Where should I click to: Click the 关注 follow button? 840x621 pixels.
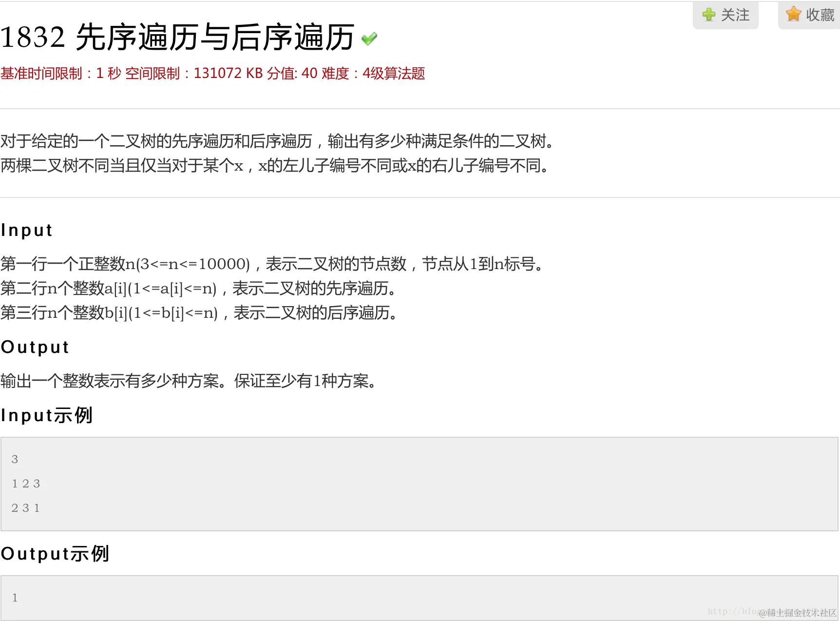coord(725,15)
